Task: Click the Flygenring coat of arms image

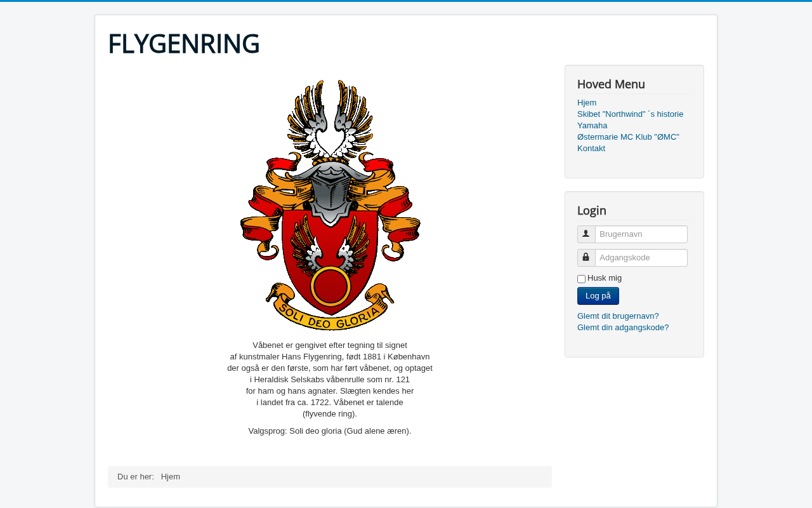Action: pos(330,205)
